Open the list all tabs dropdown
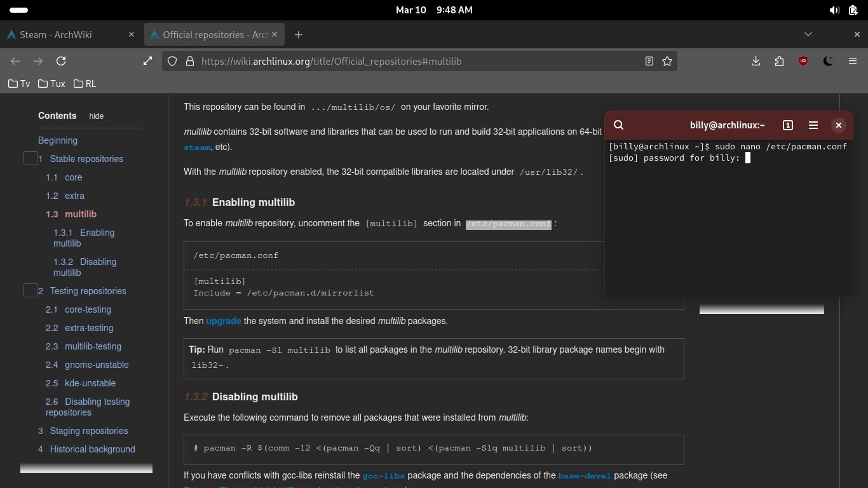 (x=808, y=34)
